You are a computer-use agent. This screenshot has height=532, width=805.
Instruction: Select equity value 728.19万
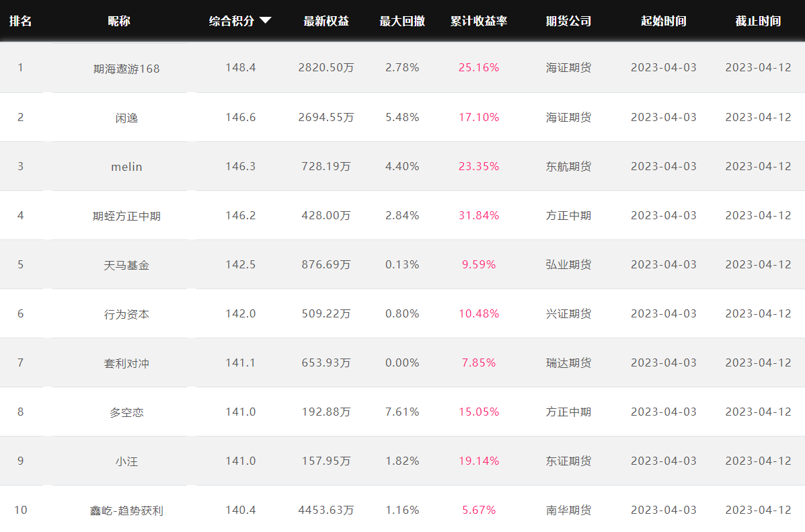326,166
